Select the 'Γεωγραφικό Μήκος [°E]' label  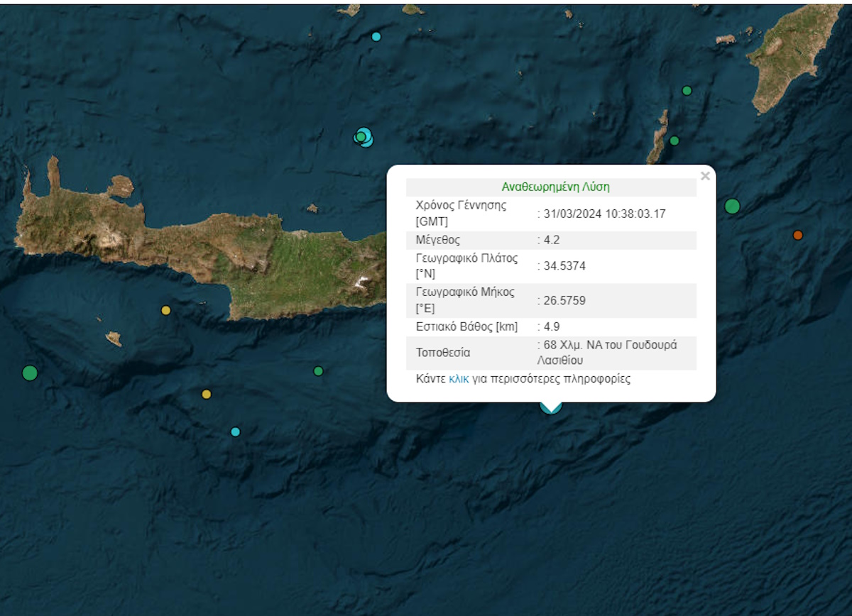click(465, 300)
